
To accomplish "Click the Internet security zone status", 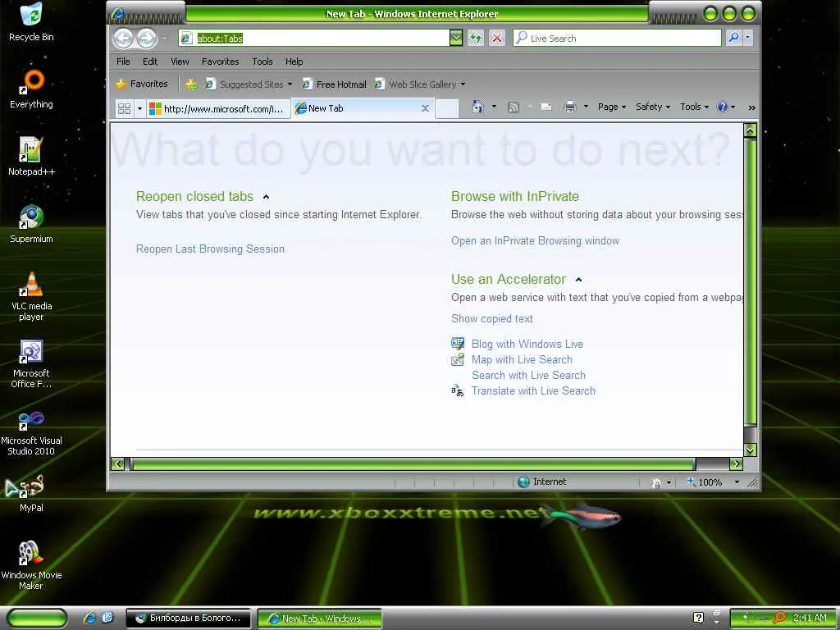I will [x=542, y=482].
